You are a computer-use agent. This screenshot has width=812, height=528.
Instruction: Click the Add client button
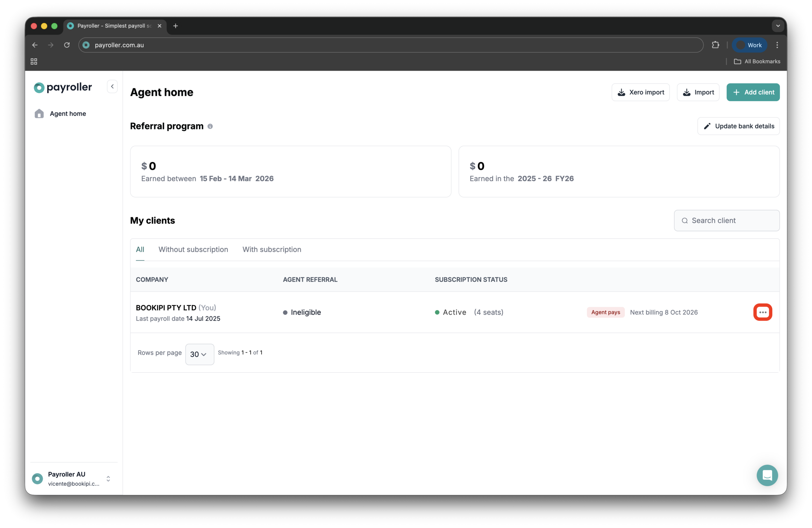[753, 92]
